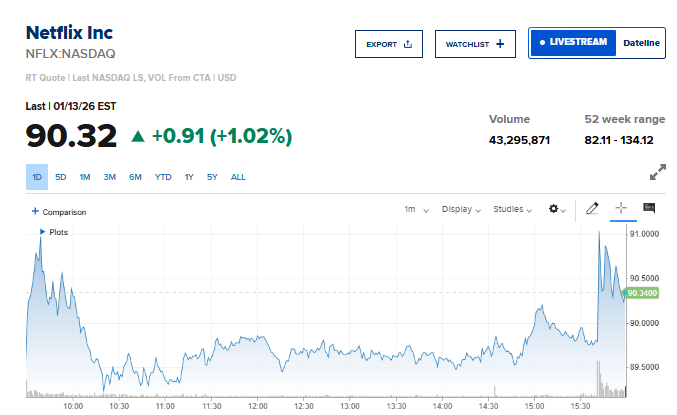Click the green 90.3400 price label
The width and height of the screenshot is (677, 415).
(x=640, y=293)
